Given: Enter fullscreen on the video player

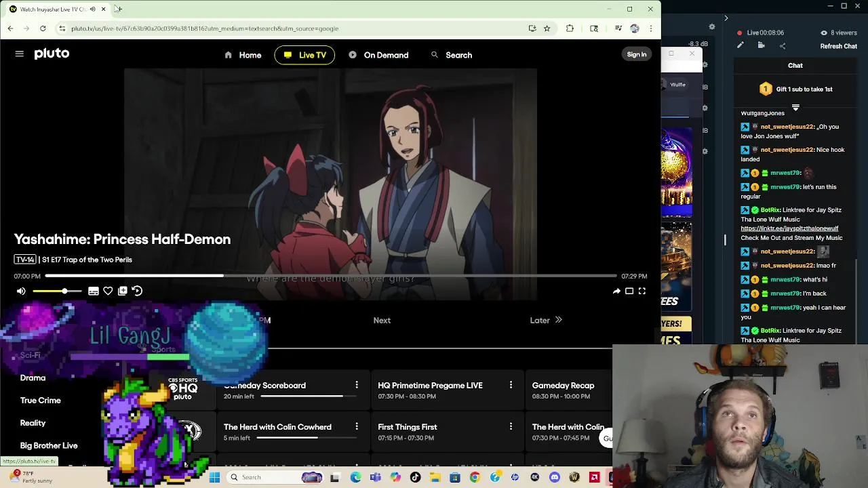Looking at the screenshot, I should (642, 291).
